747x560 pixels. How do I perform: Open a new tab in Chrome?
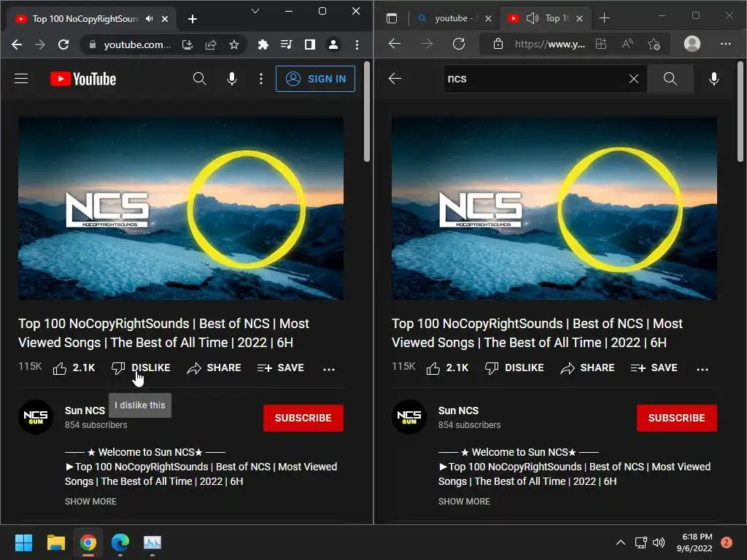pos(193,19)
